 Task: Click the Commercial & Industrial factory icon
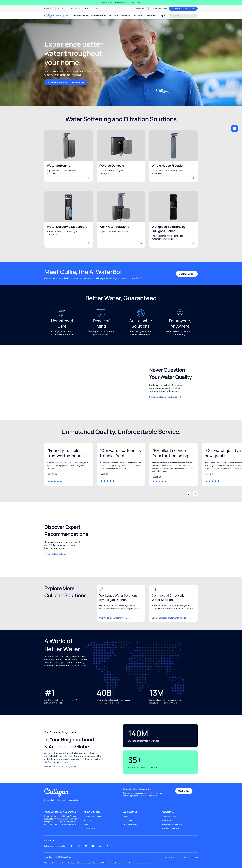[x=154, y=589]
